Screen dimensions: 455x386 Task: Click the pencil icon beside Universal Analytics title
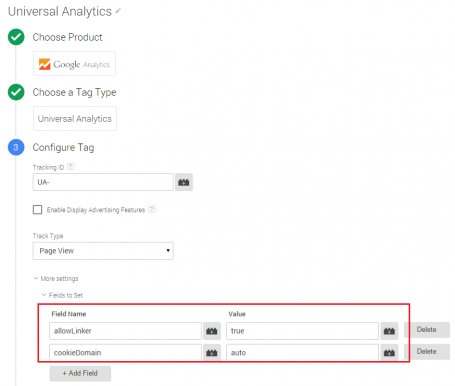[x=118, y=11]
